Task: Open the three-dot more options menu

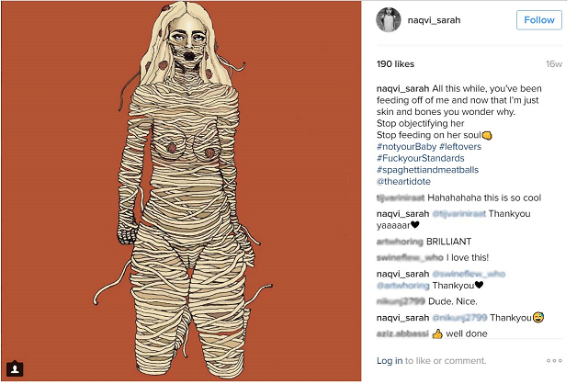Action: coord(554,361)
